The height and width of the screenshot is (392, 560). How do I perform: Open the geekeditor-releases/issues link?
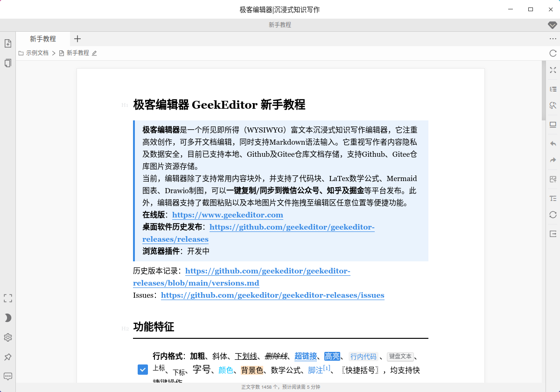pyautogui.click(x=273, y=295)
